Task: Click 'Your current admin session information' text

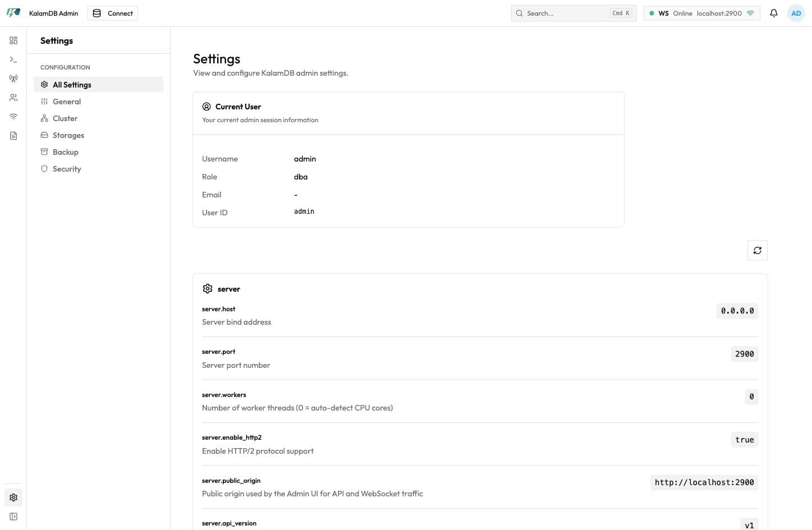Action: (260, 120)
